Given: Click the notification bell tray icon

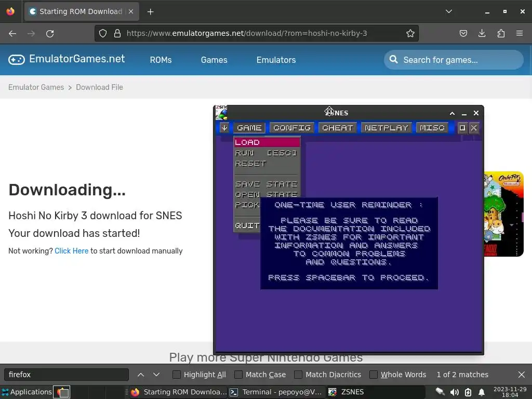Looking at the screenshot, I should (482, 392).
